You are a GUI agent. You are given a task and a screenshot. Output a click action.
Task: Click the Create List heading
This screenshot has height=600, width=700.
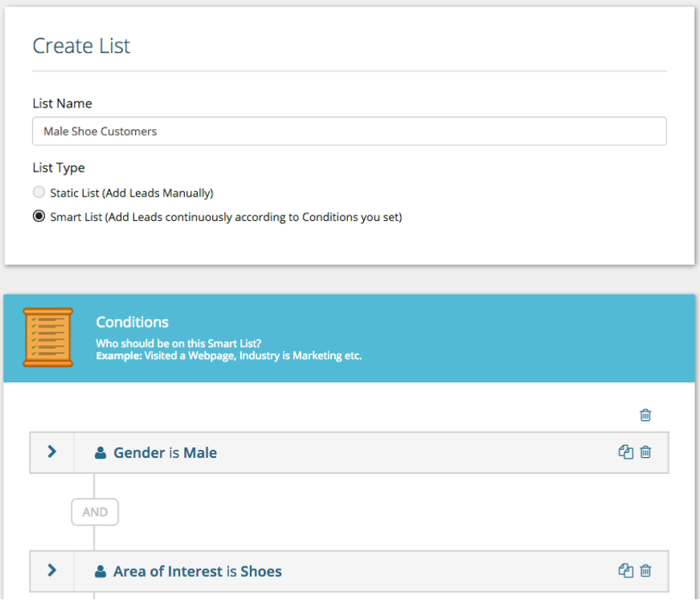tap(81, 46)
